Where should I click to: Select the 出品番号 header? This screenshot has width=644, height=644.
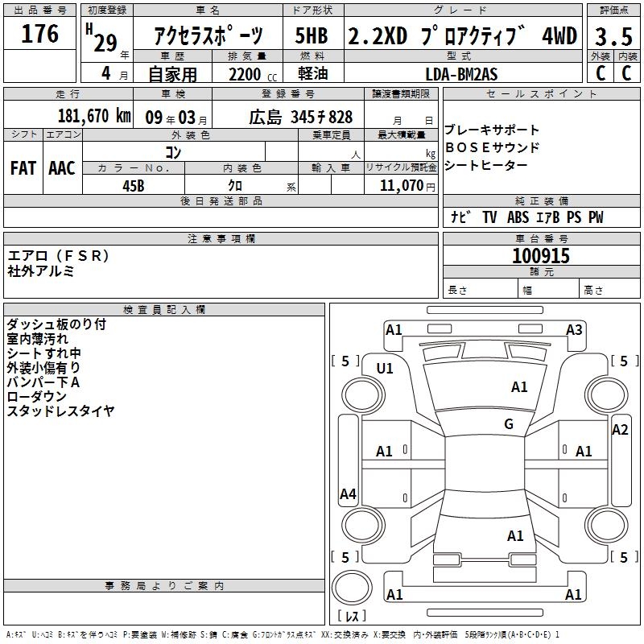tap(39, 10)
